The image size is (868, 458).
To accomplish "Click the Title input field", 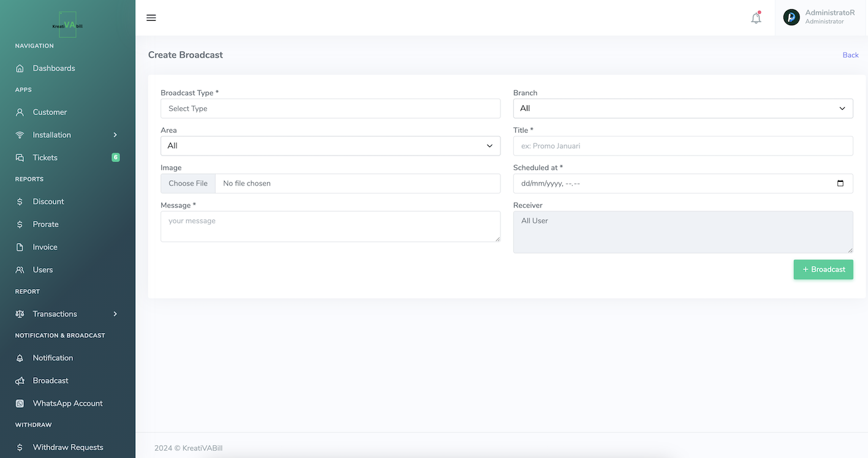I will (x=682, y=146).
